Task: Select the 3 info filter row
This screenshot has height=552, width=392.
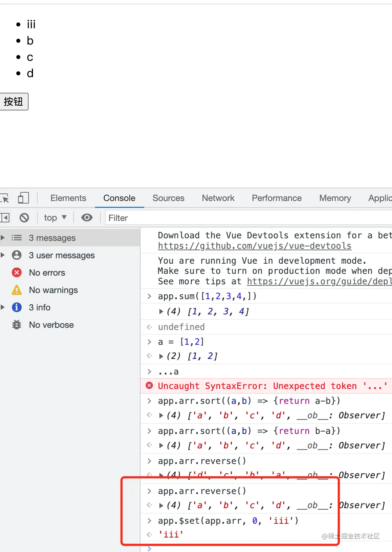Action: click(x=70, y=307)
